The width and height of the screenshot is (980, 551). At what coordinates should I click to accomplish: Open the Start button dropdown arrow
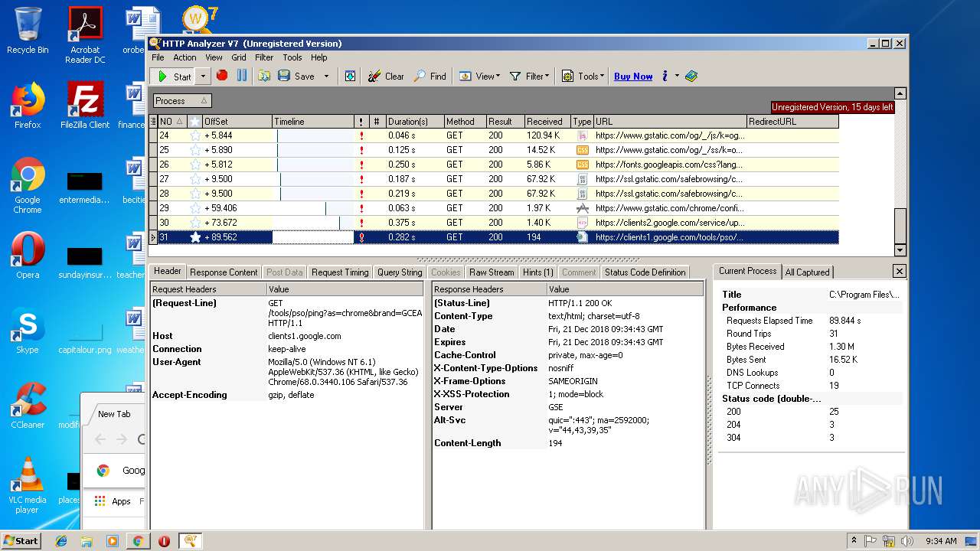pos(203,77)
